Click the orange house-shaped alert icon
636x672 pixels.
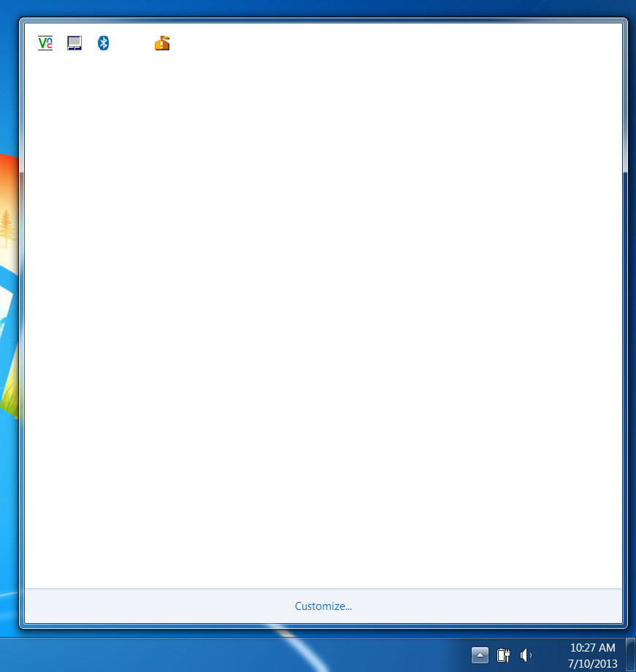pyautogui.click(x=162, y=43)
